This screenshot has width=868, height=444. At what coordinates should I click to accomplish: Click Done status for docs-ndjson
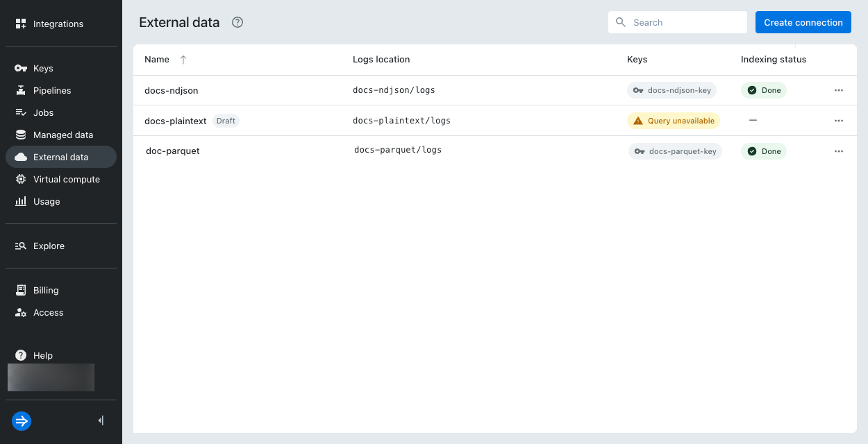pos(764,90)
